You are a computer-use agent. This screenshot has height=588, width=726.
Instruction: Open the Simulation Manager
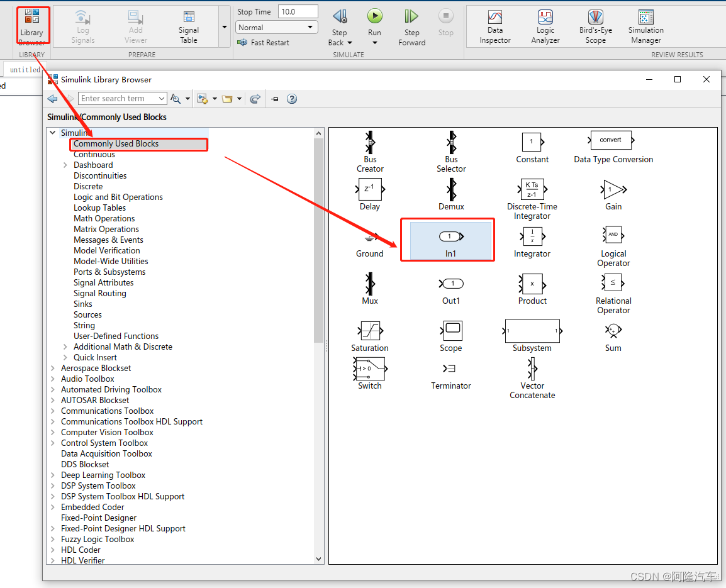(x=646, y=27)
